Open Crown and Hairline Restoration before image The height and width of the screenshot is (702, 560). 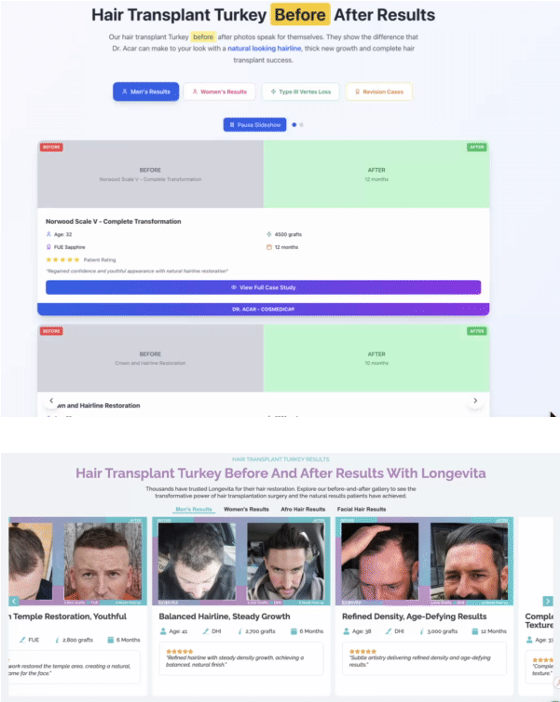[x=150, y=358]
